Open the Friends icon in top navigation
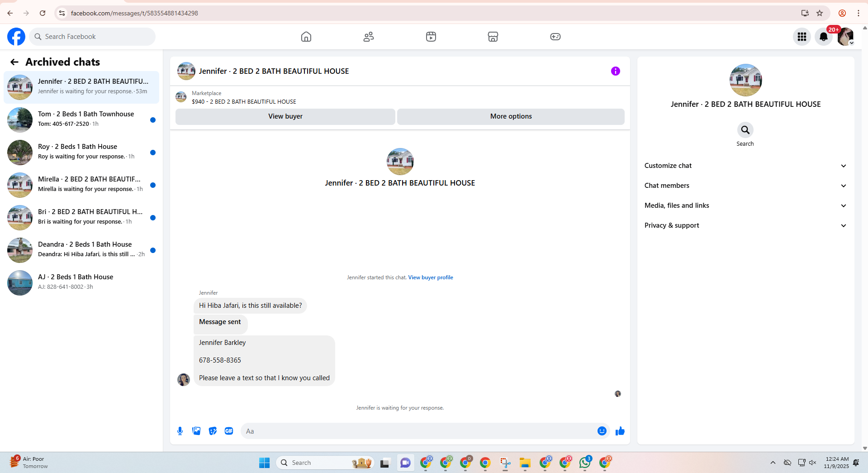 click(369, 37)
